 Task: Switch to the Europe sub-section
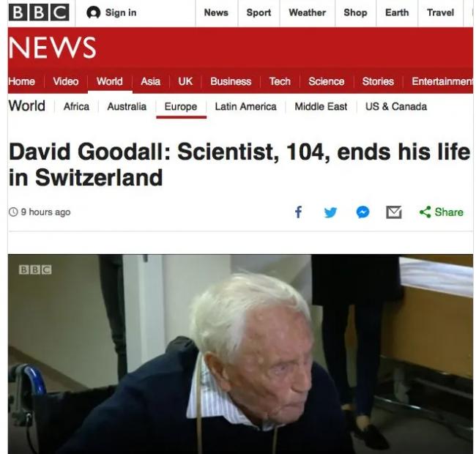(181, 106)
